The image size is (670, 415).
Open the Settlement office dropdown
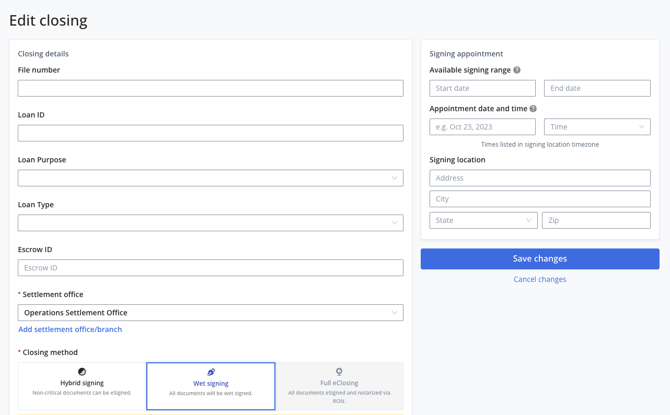pyautogui.click(x=210, y=313)
